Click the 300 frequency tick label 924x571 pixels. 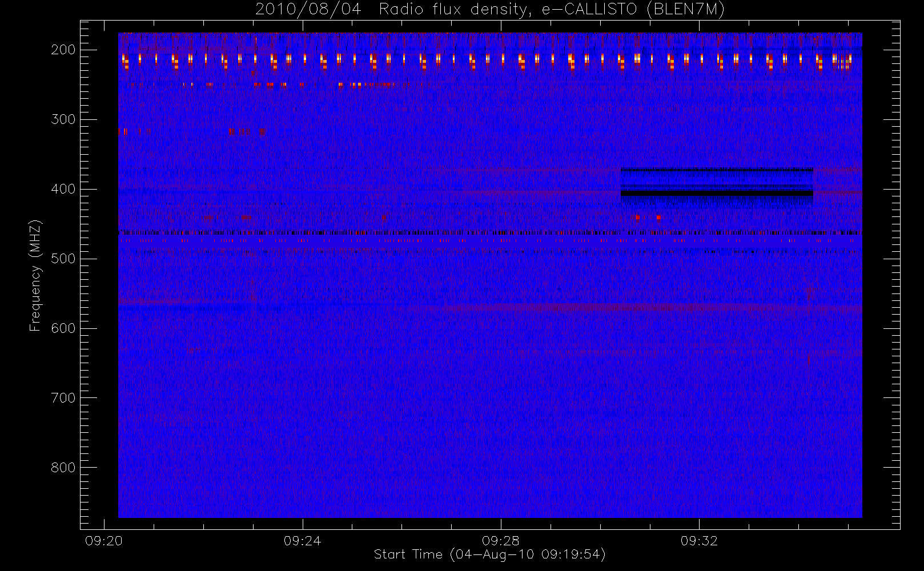63,119
